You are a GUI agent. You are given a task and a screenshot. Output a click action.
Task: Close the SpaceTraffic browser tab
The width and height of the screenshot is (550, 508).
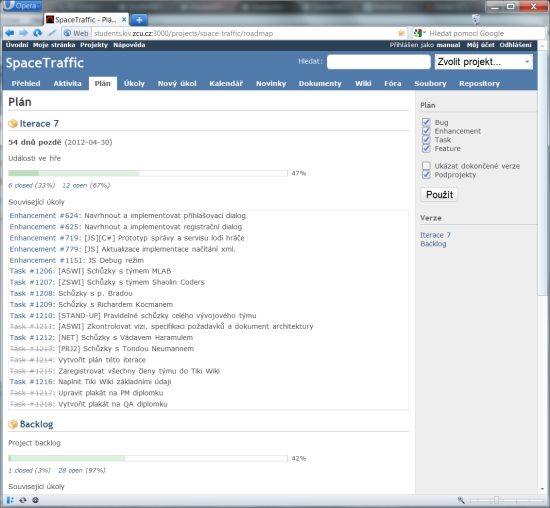point(124,20)
